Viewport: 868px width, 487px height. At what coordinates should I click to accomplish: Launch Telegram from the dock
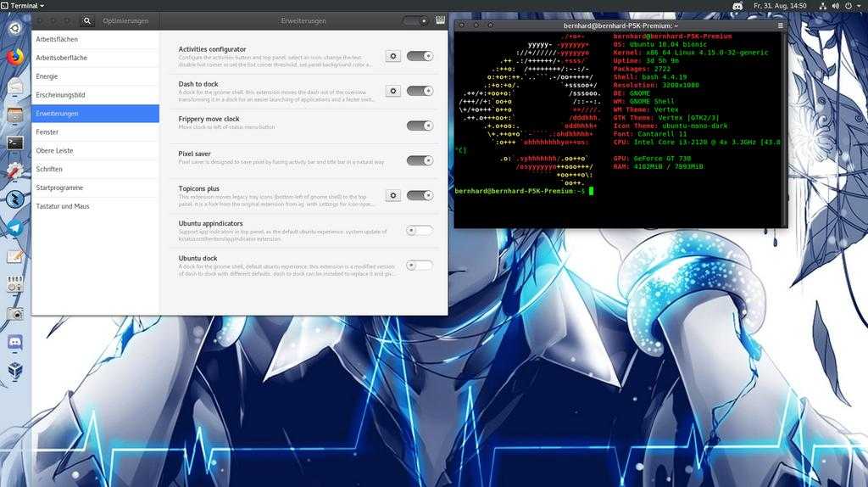[15, 227]
